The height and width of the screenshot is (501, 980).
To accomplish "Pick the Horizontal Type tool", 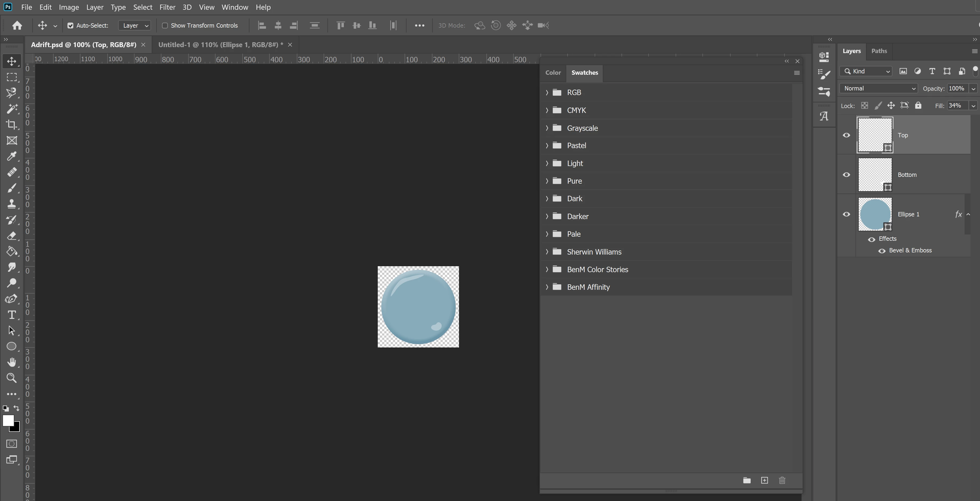I will click(x=11, y=315).
